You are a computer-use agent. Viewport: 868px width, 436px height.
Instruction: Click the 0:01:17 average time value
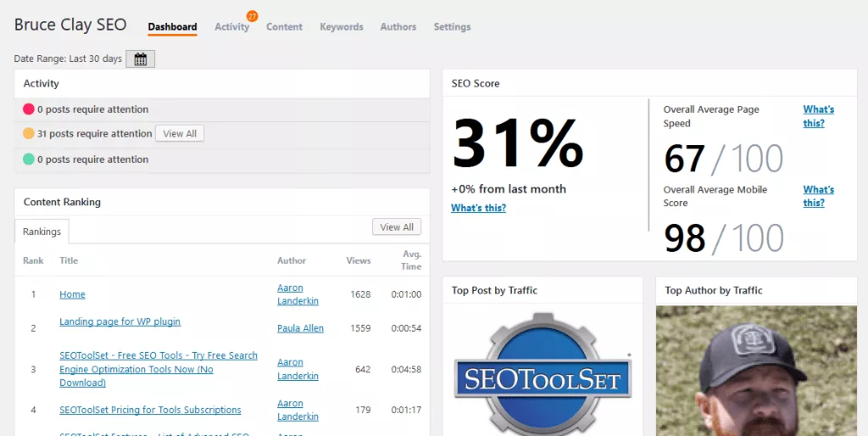point(406,410)
